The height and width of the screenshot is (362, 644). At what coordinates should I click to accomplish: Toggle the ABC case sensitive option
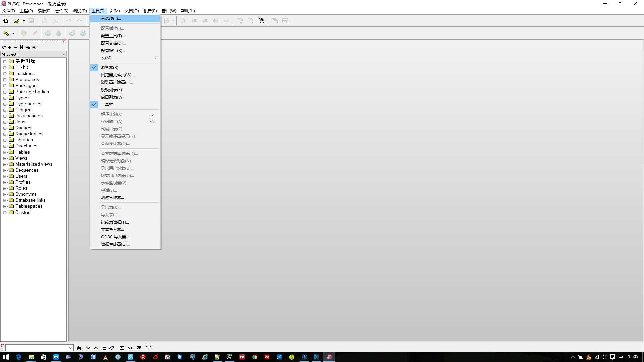pyautogui.click(x=131, y=348)
